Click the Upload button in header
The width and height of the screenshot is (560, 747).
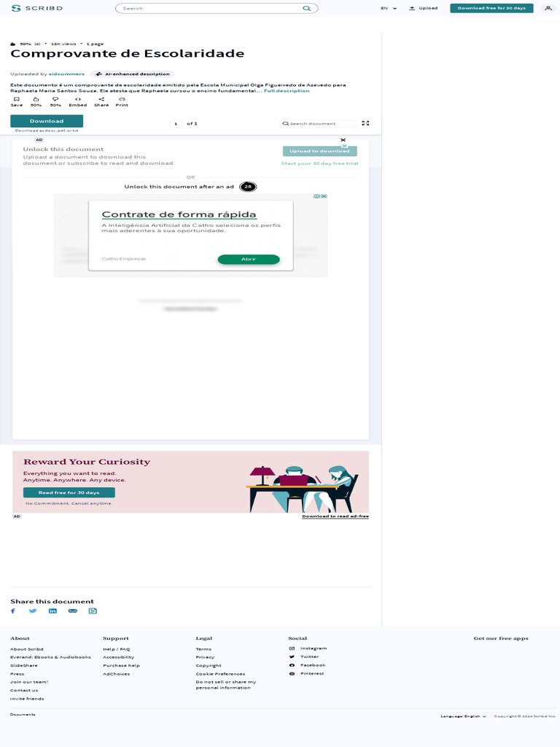coord(424,8)
